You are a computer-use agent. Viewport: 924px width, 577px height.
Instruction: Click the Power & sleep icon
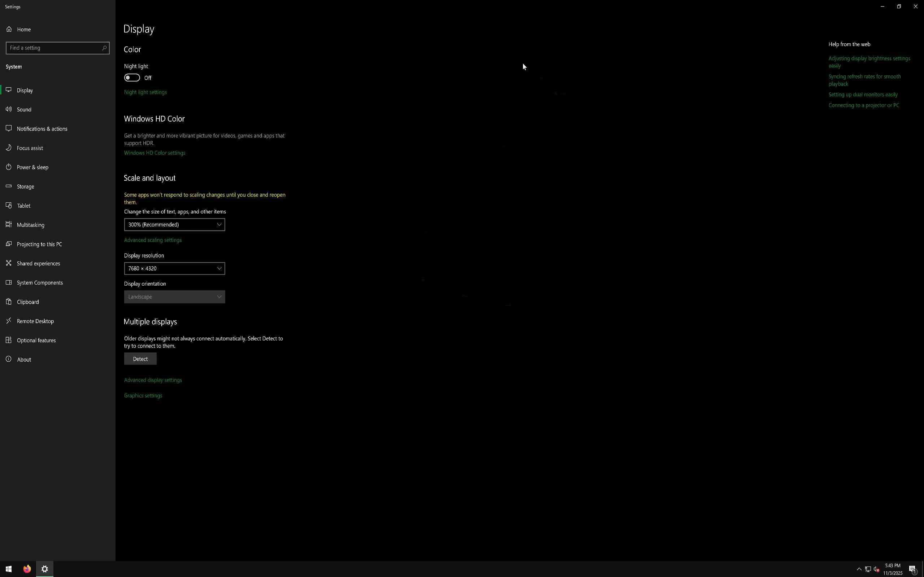(x=9, y=167)
